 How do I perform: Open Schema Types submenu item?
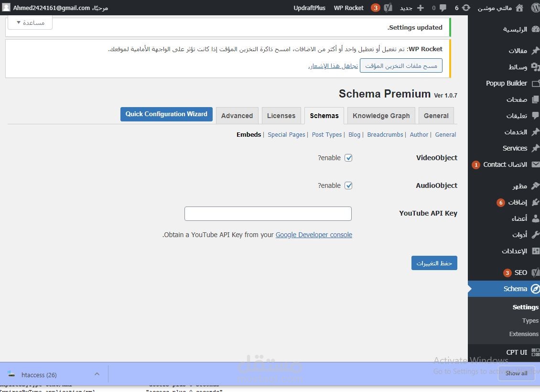pos(530,321)
